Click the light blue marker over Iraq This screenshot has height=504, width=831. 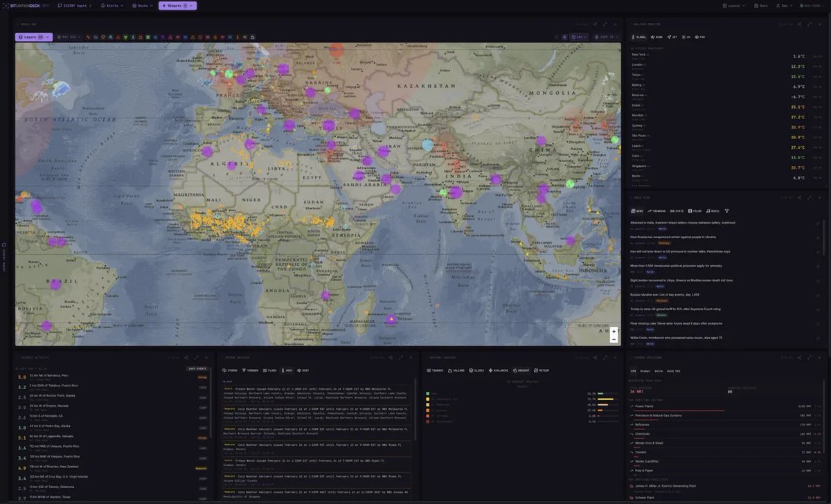[x=428, y=145]
